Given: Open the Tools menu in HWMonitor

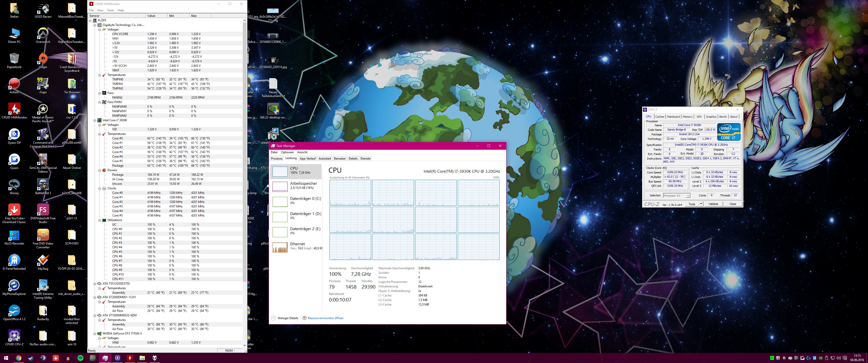Looking at the screenshot, I should click(x=110, y=10).
